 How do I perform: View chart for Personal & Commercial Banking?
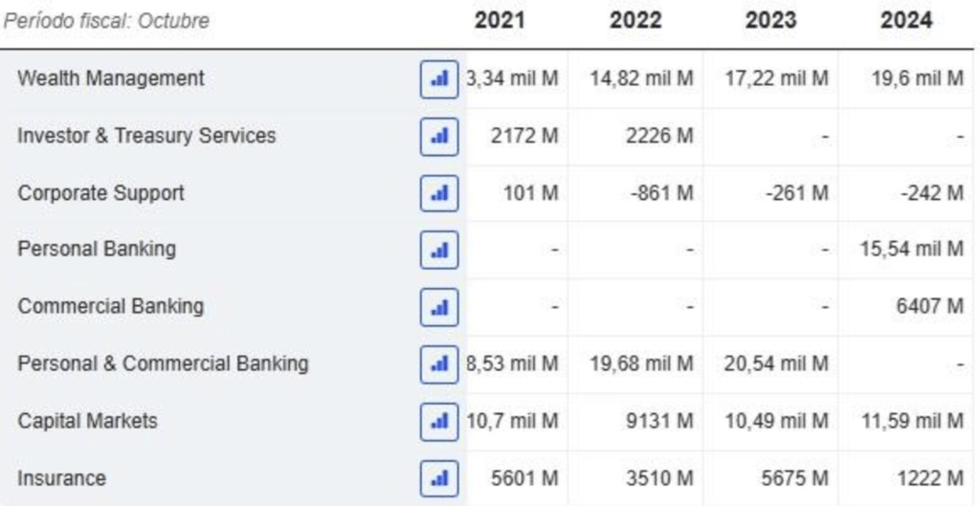click(x=440, y=363)
